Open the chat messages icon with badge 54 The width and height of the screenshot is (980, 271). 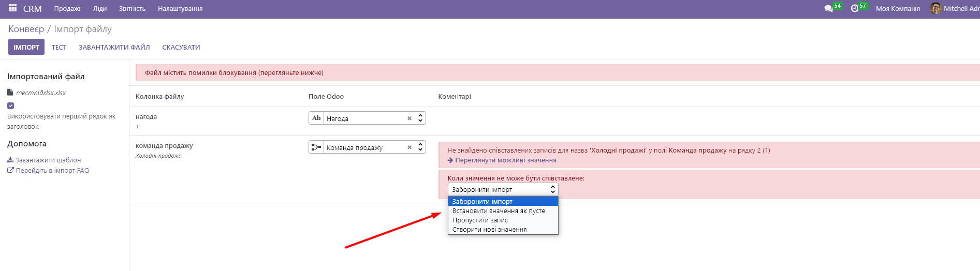click(x=829, y=9)
